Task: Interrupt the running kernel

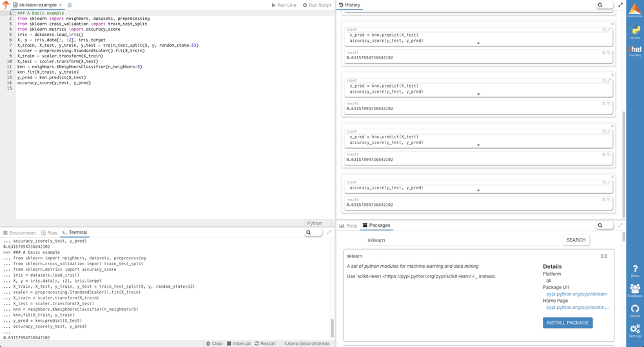Action: point(239,344)
